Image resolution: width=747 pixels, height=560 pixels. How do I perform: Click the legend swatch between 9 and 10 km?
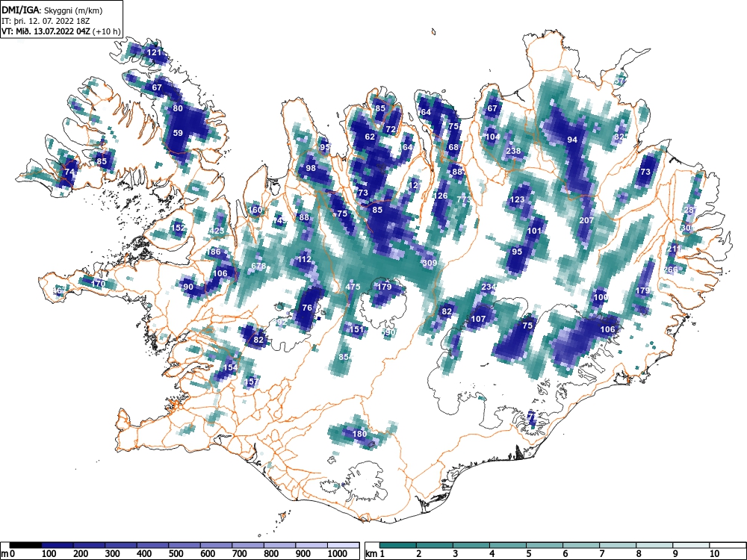click(x=691, y=545)
